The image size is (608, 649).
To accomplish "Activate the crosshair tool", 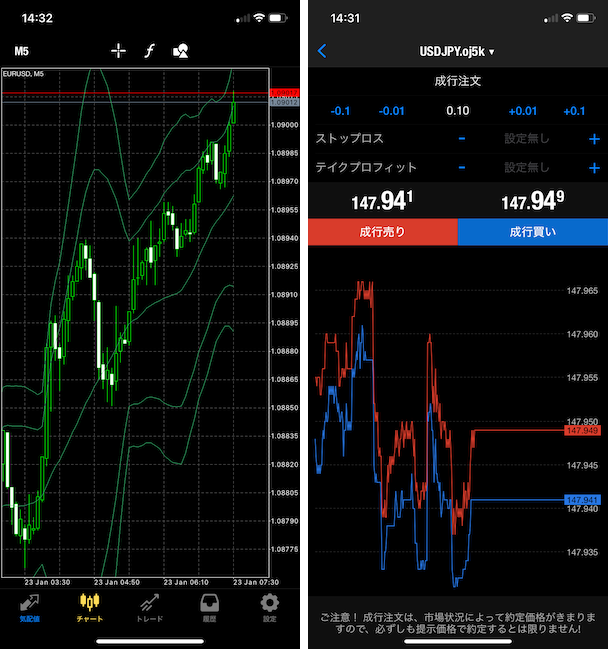I will click(118, 51).
